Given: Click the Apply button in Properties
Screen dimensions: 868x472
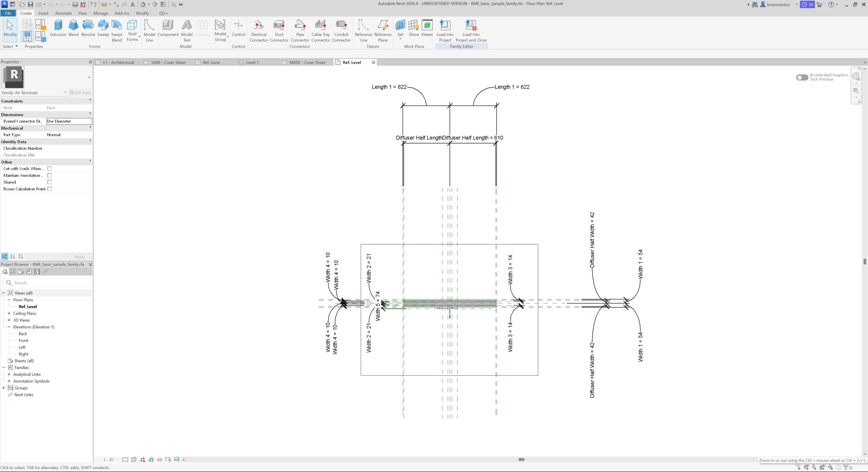Looking at the screenshot, I should coord(79,256).
